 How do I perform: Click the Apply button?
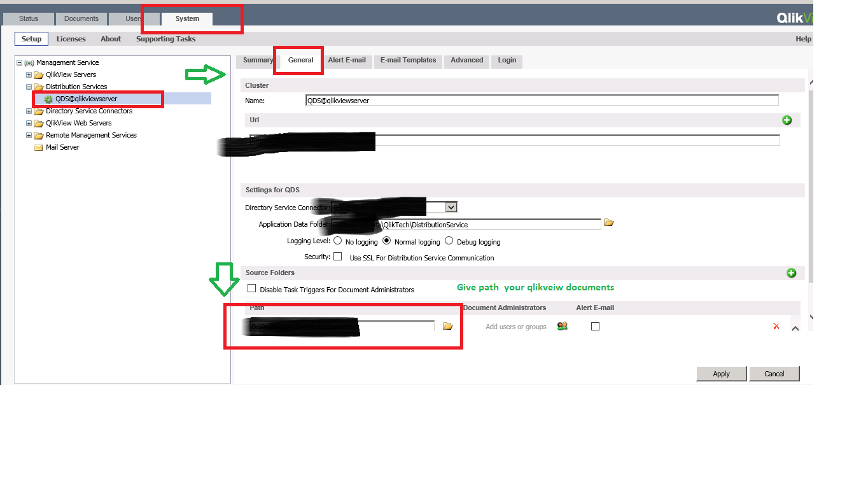coord(722,374)
